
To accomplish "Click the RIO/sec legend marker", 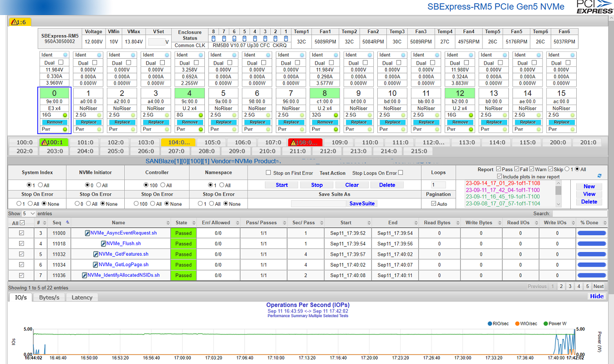I will point(489,324).
